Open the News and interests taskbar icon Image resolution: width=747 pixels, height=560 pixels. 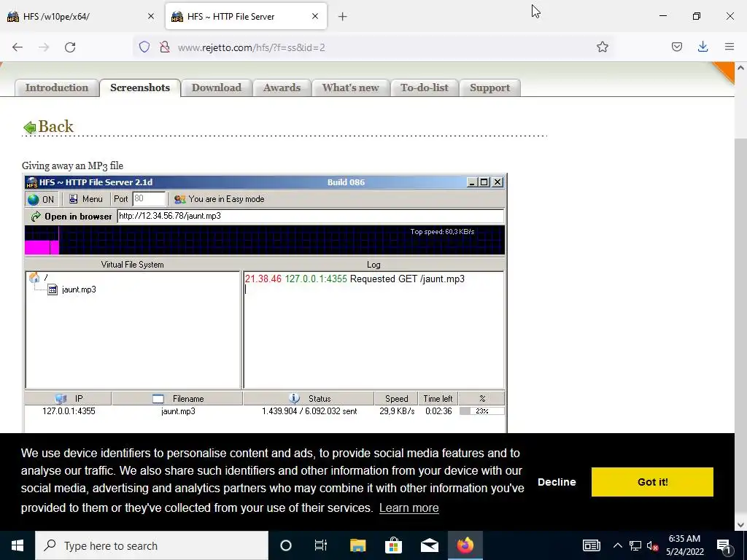coord(591,545)
